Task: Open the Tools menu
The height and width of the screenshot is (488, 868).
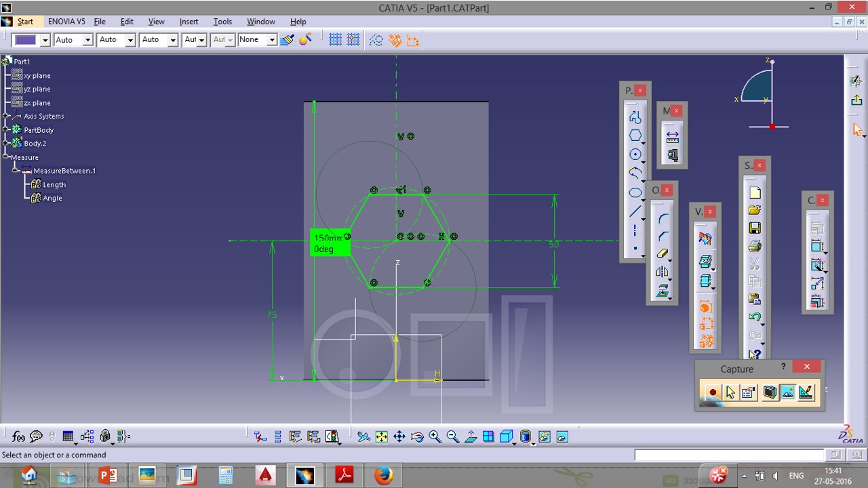Action: 222,22
